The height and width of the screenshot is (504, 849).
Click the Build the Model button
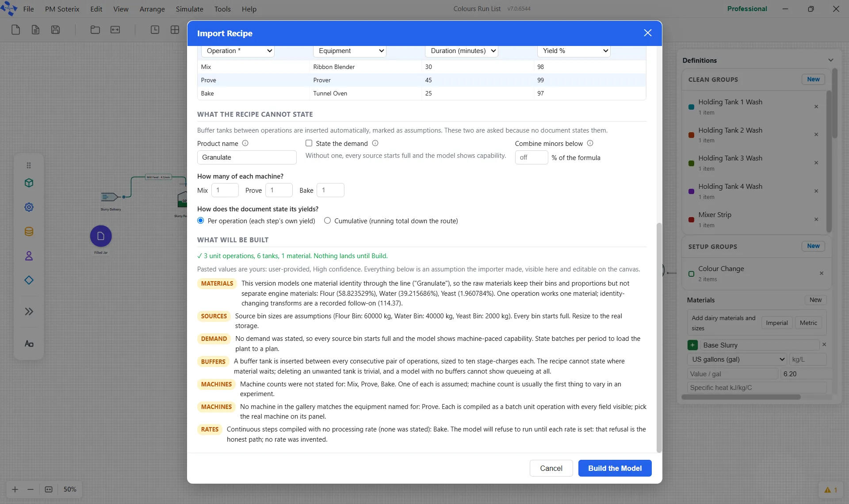coord(615,468)
